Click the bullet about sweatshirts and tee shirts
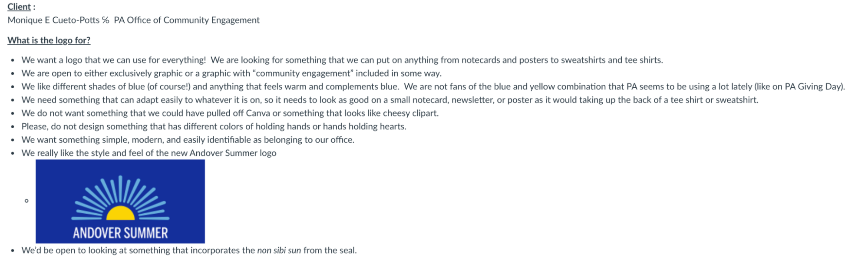 coord(342,60)
